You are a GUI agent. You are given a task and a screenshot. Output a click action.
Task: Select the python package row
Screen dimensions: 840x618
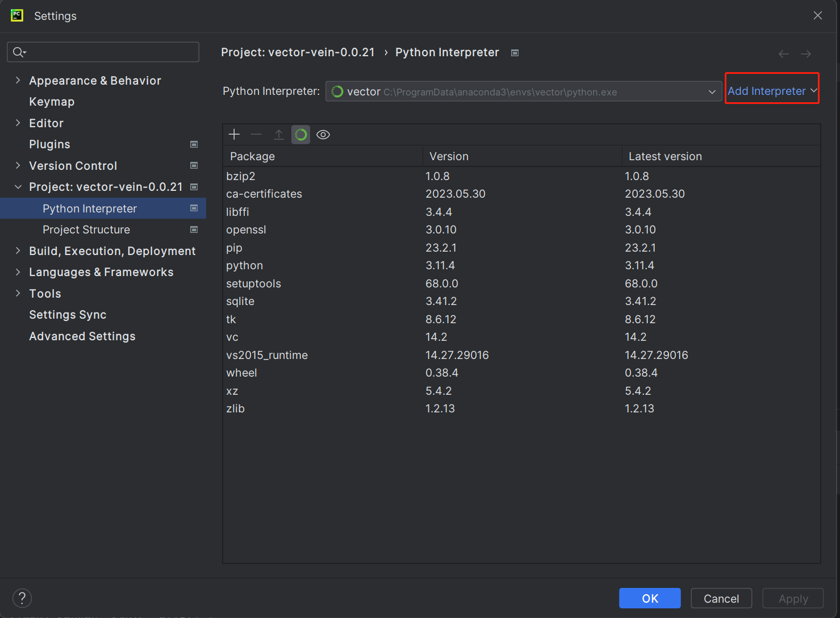click(521, 265)
